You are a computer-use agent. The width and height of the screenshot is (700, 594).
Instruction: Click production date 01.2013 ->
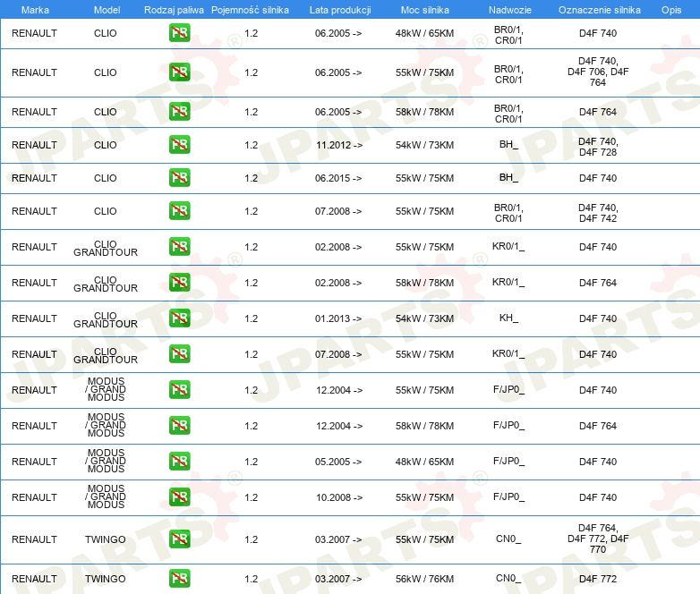coord(338,318)
